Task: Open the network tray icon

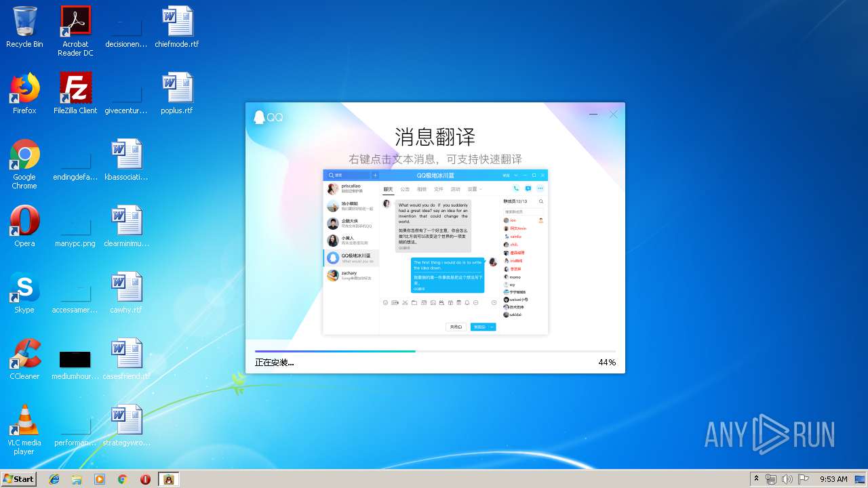Action: [771, 479]
